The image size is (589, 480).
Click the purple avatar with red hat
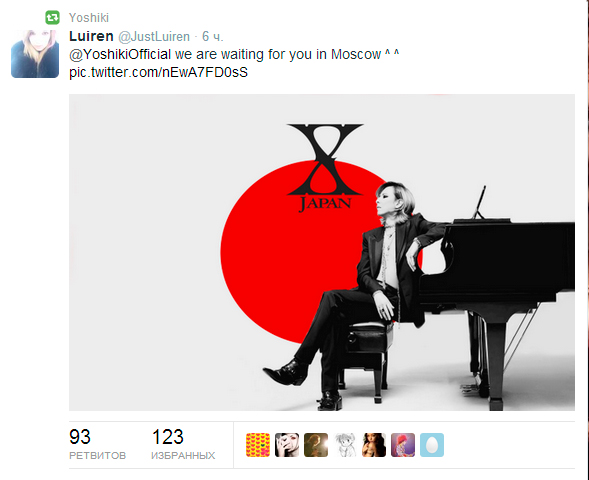click(403, 445)
